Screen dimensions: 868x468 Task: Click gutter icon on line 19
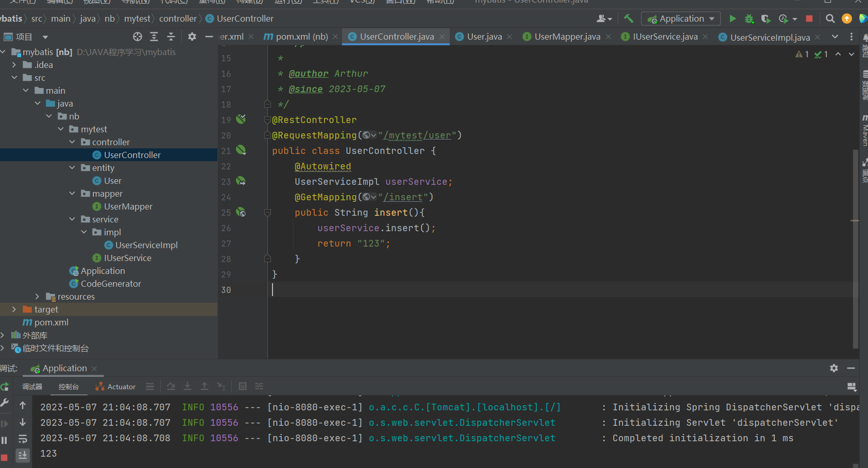[x=241, y=119]
